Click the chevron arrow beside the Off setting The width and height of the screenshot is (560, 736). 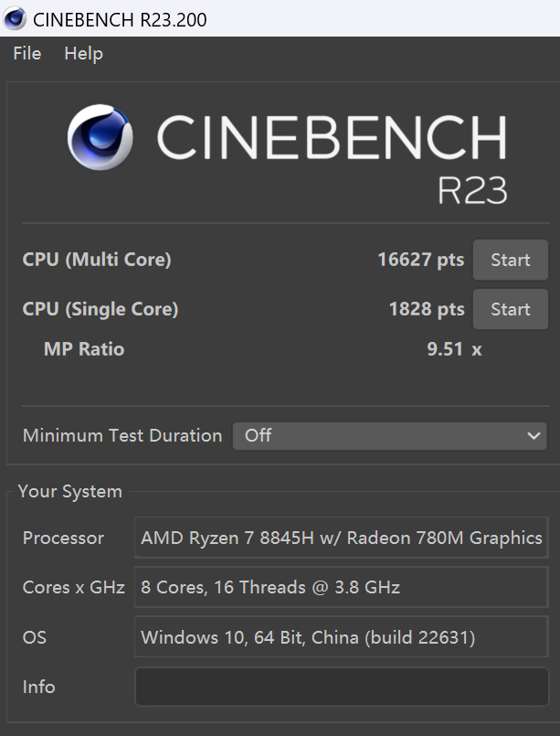point(534,436)
